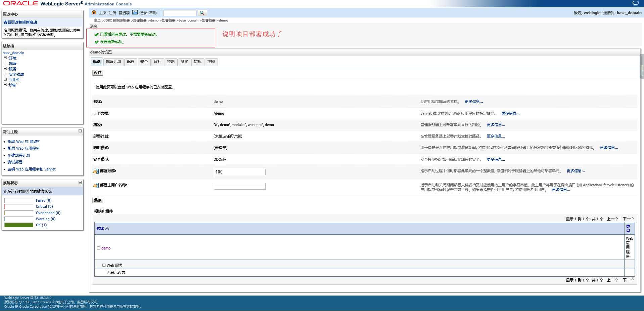Click the Critical (0) status link
Image resolution: width=644 pixels, height=311 pixels.
click(x=44, y=206)
